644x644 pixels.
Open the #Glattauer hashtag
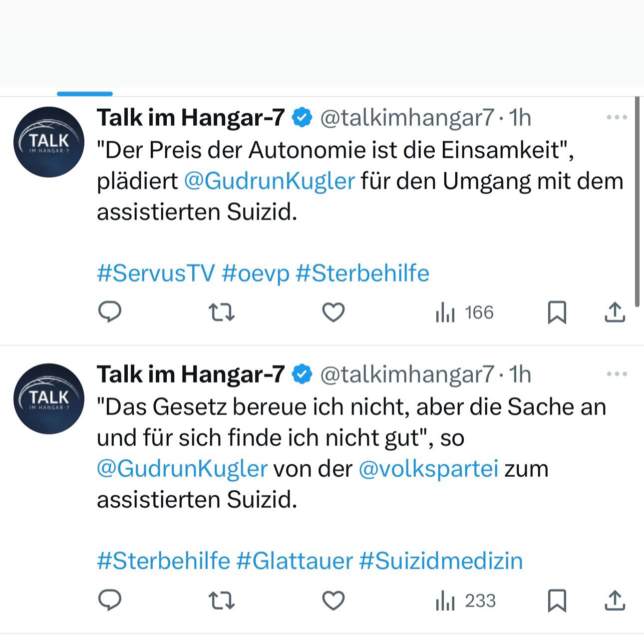tap(295, 561)
